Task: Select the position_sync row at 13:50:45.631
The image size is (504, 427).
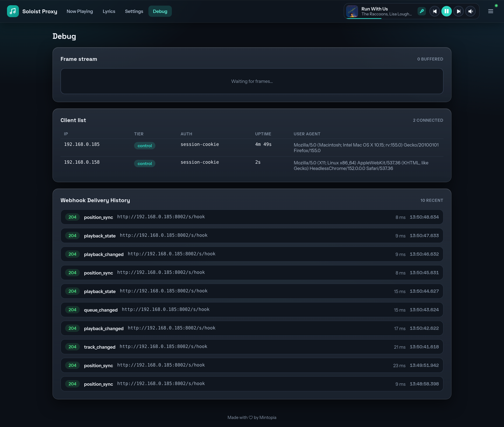Action: 252,273
